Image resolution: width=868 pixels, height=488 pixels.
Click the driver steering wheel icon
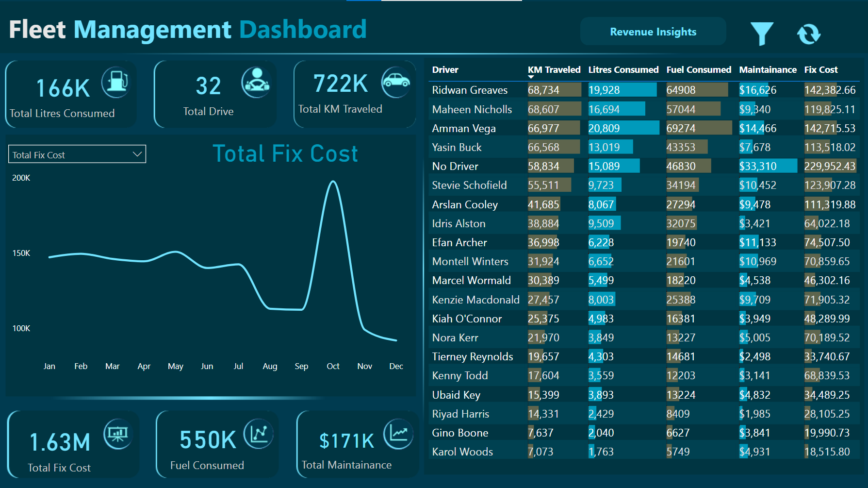(256, 82)
